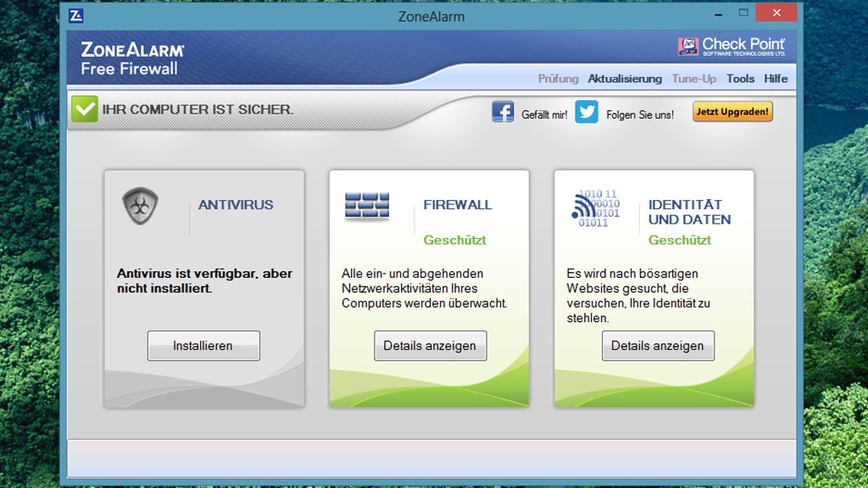868x488 pixels.
Task: Click the bösartigen Websites description text
Action: point(637,296)
